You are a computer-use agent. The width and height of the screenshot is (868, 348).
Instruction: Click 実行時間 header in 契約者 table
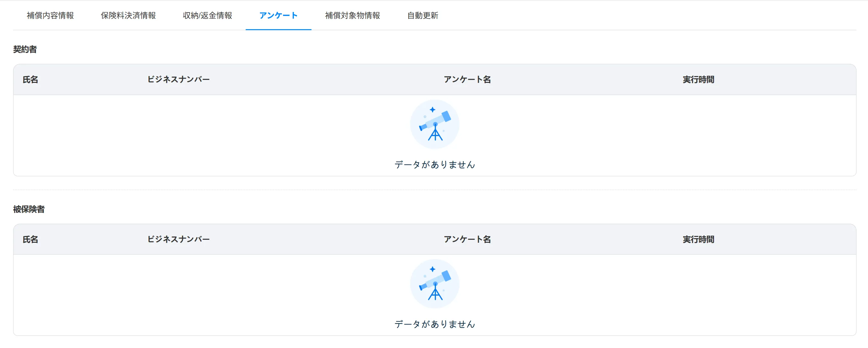[699, 80]
